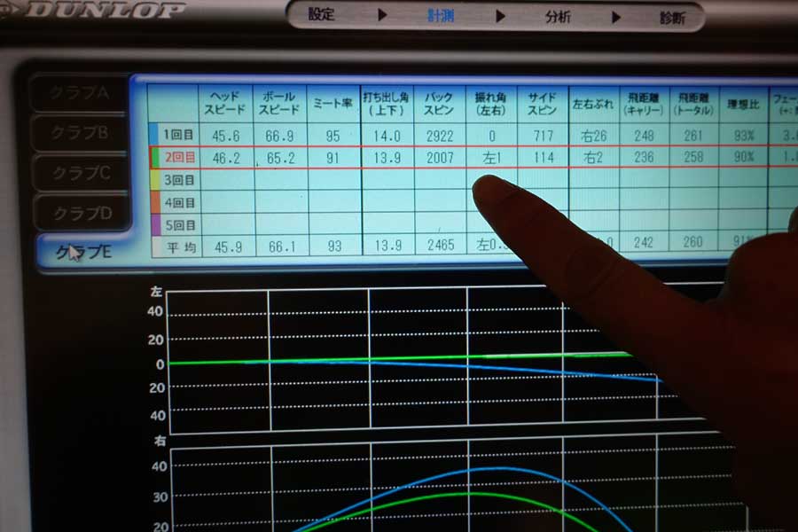Click the green color marker beside 2回目
This screenshot has width=798, height=532.
coord(153,158)
